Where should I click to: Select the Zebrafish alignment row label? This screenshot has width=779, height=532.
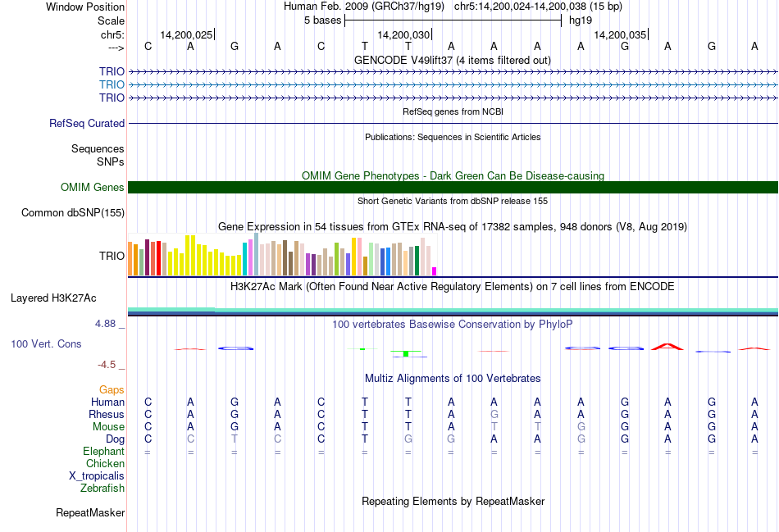(102, 489)
